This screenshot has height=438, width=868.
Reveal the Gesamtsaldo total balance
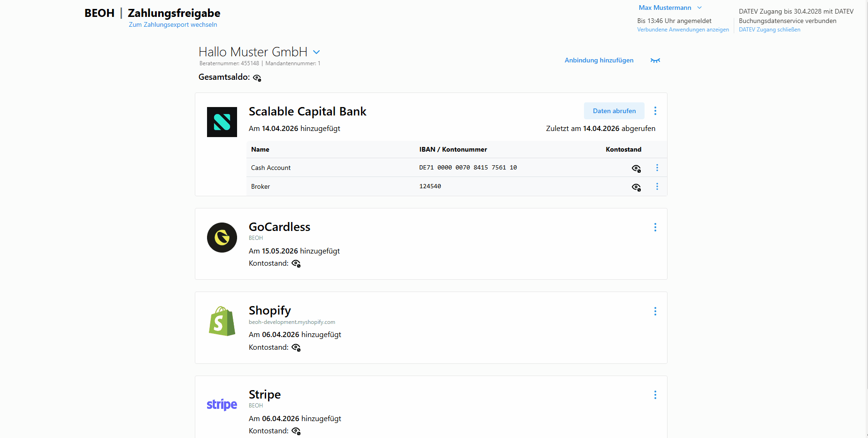257,78
